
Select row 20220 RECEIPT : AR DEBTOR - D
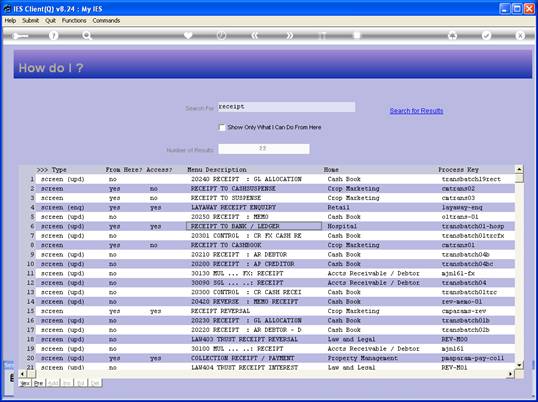click(x=275, y=330)
